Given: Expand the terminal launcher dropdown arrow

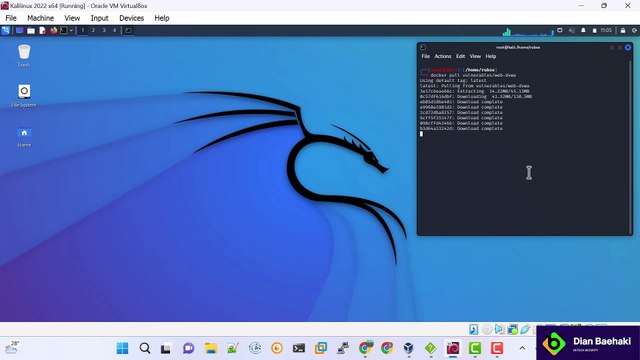Looking at the screenshot, I should pos(71,31).
